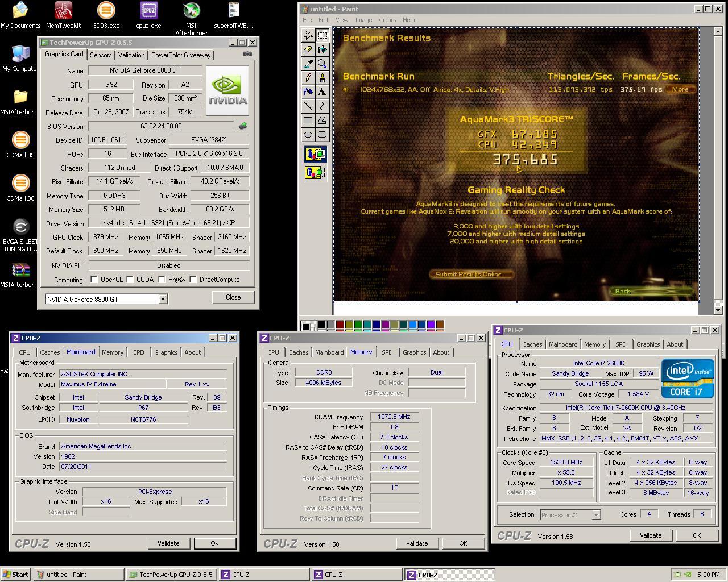Switch to untitled - Paint taskbar button
The height and width of the screenshot is (582, 728).
pyautogui.click(x=79, y=575)
